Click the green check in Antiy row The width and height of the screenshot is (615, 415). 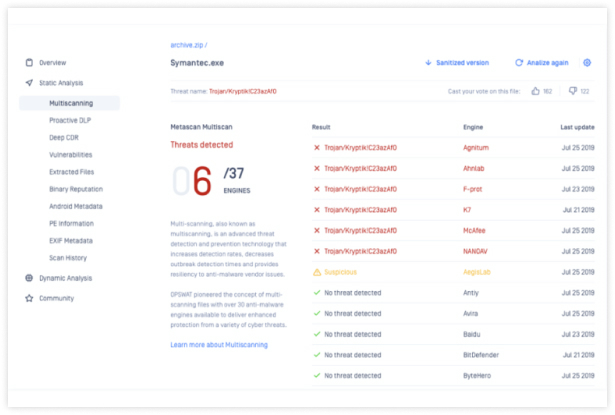click(317, 293)
